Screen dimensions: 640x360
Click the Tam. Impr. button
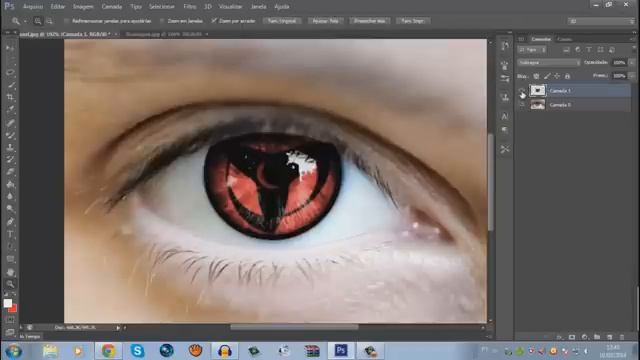pos(412,21)
